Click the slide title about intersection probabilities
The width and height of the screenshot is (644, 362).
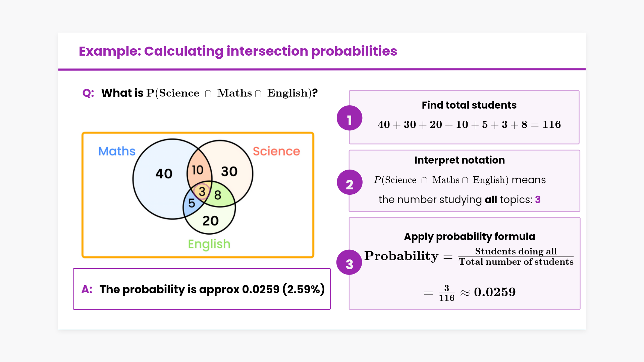[238, 51]
